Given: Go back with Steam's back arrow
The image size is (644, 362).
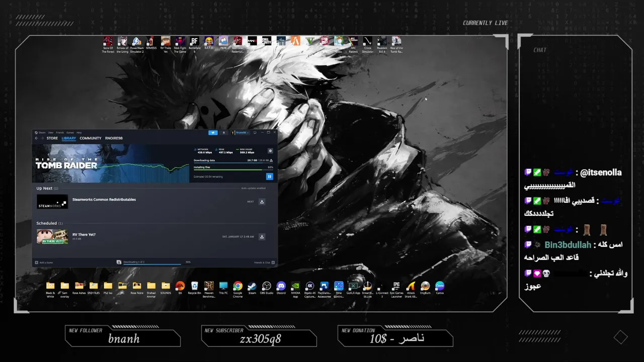Looking at the screenshot, I should pyautogui.click(x=36, y=138).
